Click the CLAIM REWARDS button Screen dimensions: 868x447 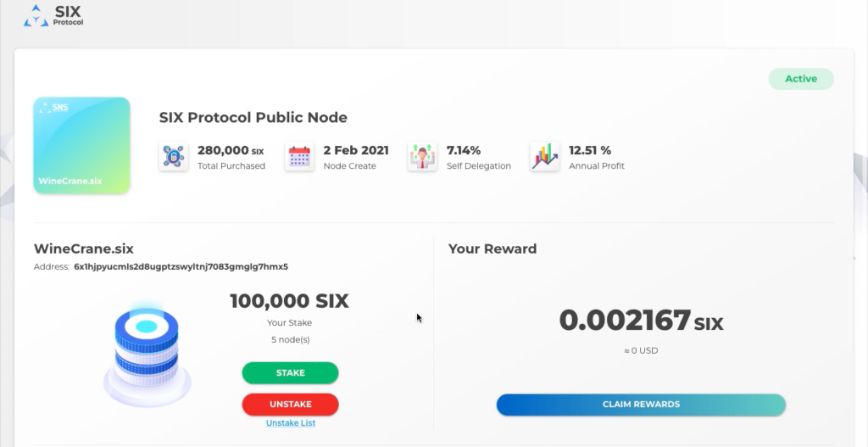[x=641, y=405]
